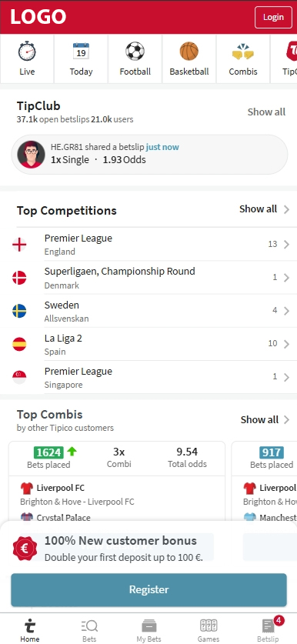
Task: Show all TipClub betslips
Action: click(x=266, y=112)
